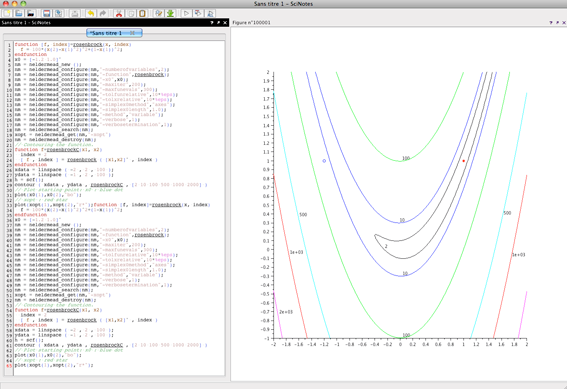Click the save-and-execute toolbar icon
Image resolution: width=567 pixels, height=389 pixels.
(198, 13)
